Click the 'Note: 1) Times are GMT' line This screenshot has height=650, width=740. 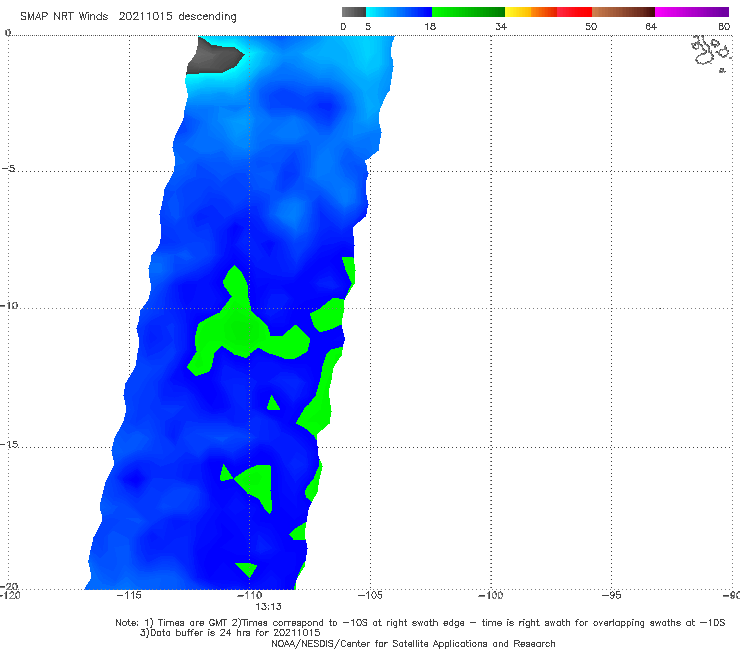(420, 623)
